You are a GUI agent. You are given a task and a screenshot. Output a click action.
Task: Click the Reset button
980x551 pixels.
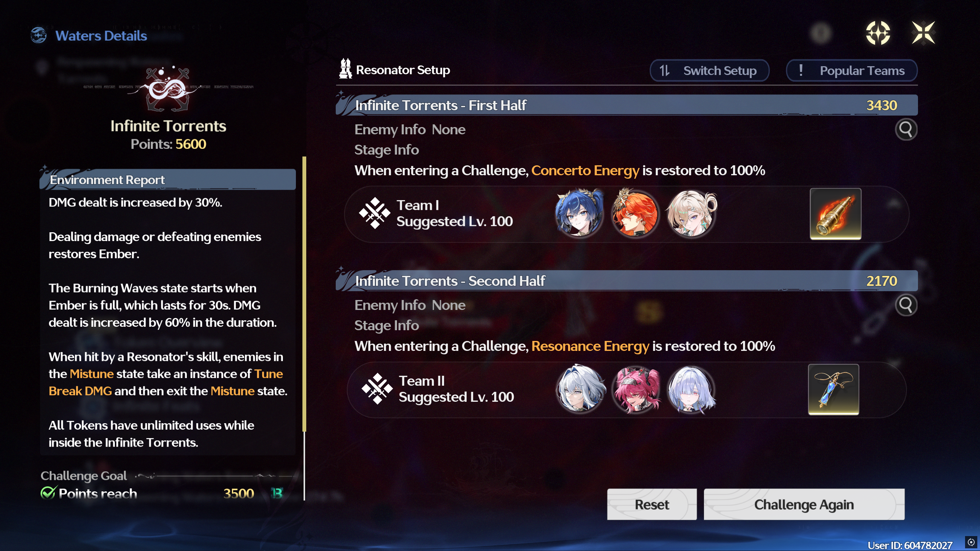[x=652, y=504]
